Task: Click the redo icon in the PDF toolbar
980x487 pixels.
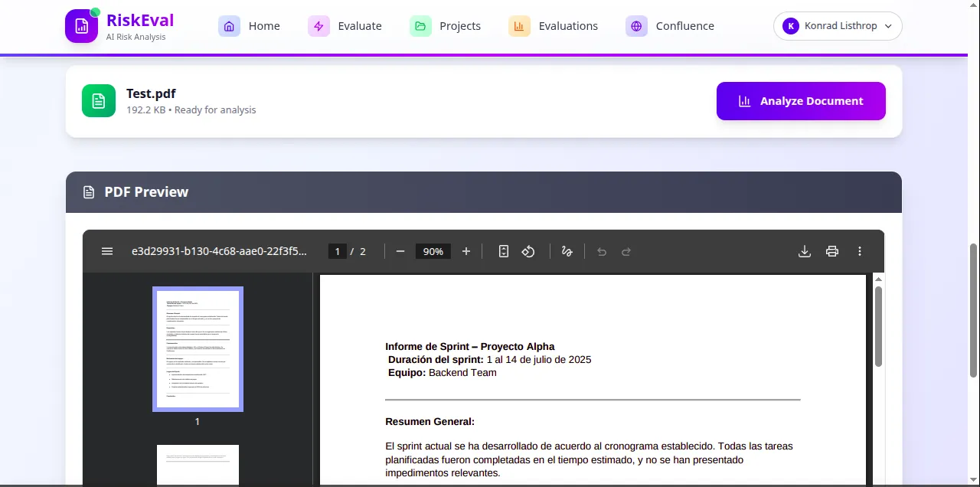Action: click(626, 251)
